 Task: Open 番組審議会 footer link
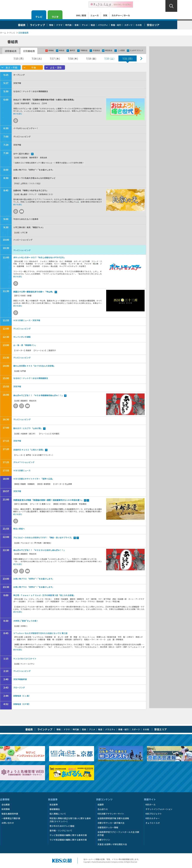pos(54,809)
